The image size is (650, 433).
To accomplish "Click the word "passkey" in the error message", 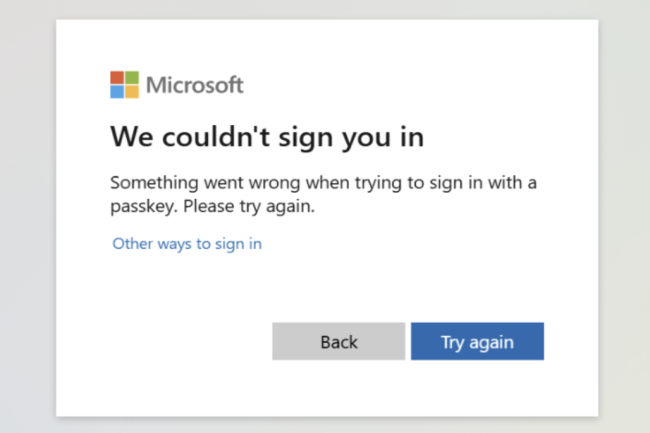I will 142,209.
